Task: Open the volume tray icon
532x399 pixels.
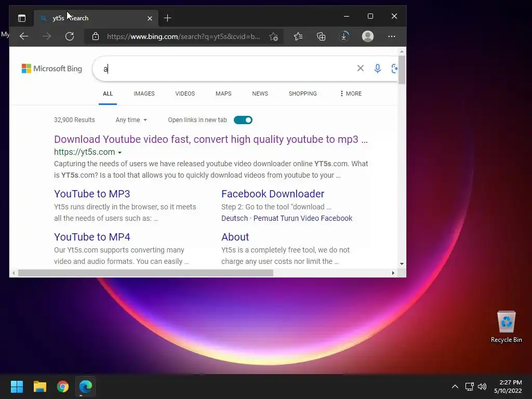Action: tap(482, 387)
